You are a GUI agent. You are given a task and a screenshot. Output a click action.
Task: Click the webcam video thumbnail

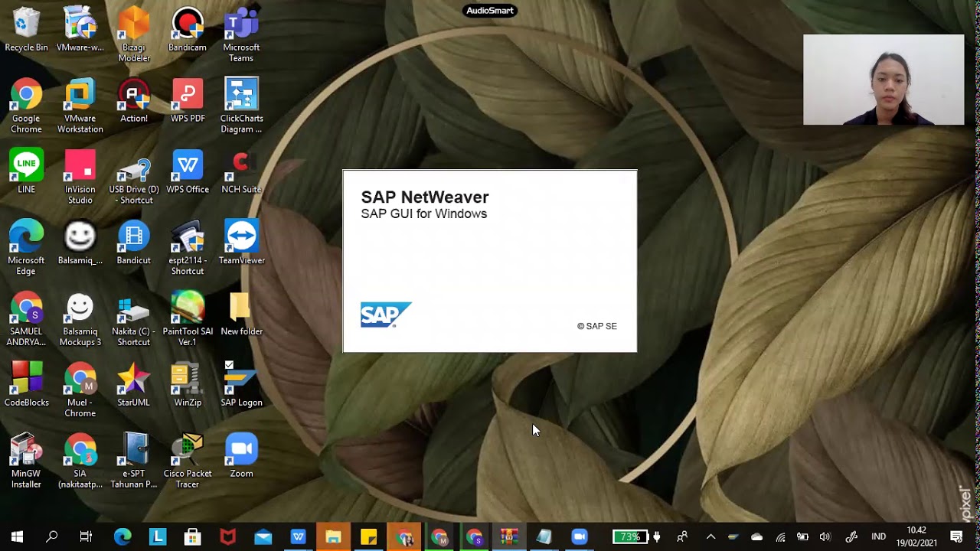click(x=884, y=80)
